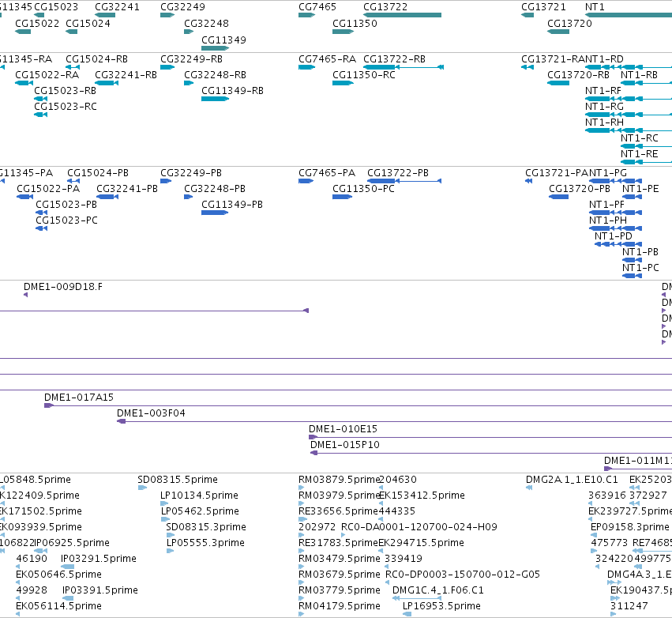672x618 pixels.
Task: Click the CG11350 gene label
Action: (x=355, y=23)
